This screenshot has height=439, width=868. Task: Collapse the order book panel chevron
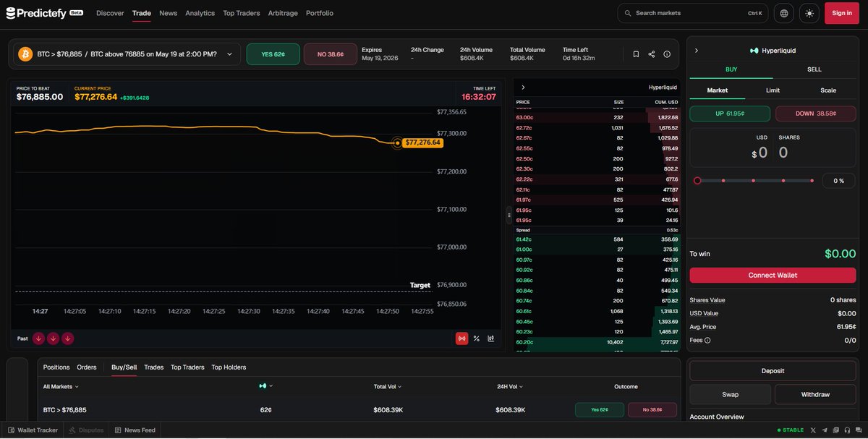click(523, 87)
